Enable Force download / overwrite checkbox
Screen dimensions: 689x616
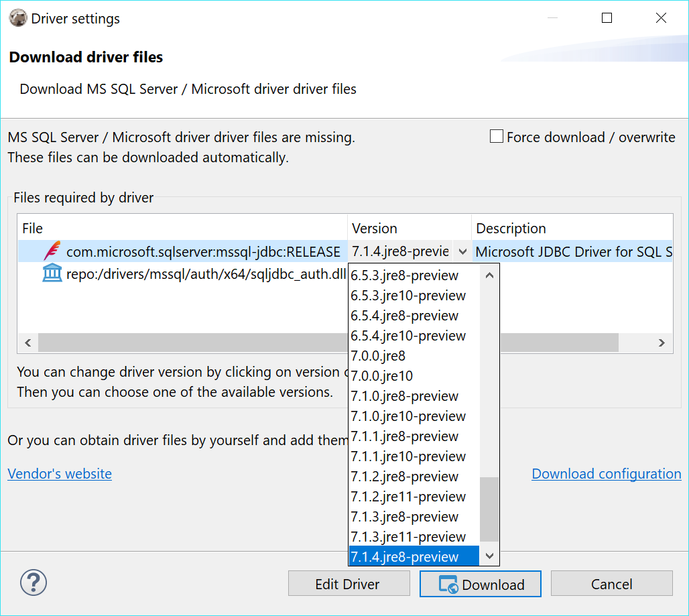497,137
